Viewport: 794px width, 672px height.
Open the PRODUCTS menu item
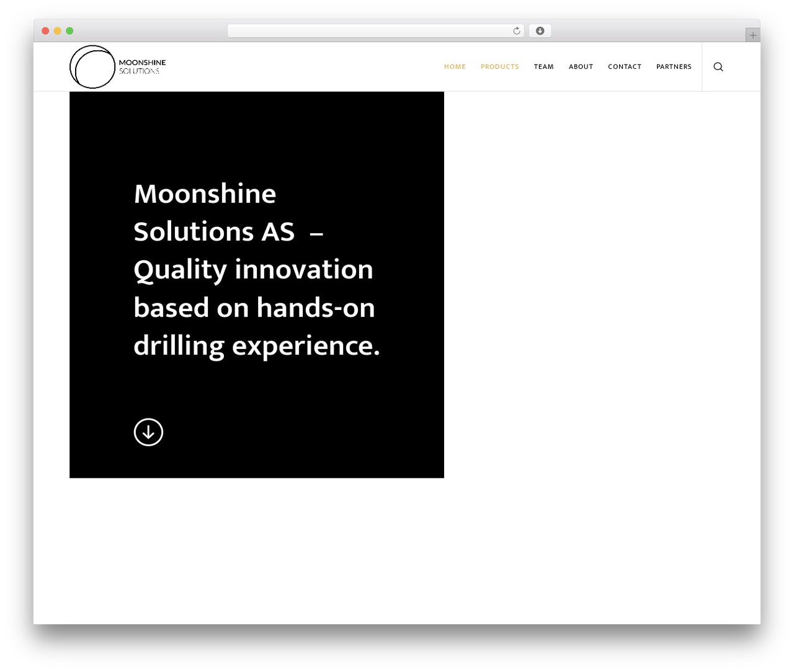(x=500, y=67)
